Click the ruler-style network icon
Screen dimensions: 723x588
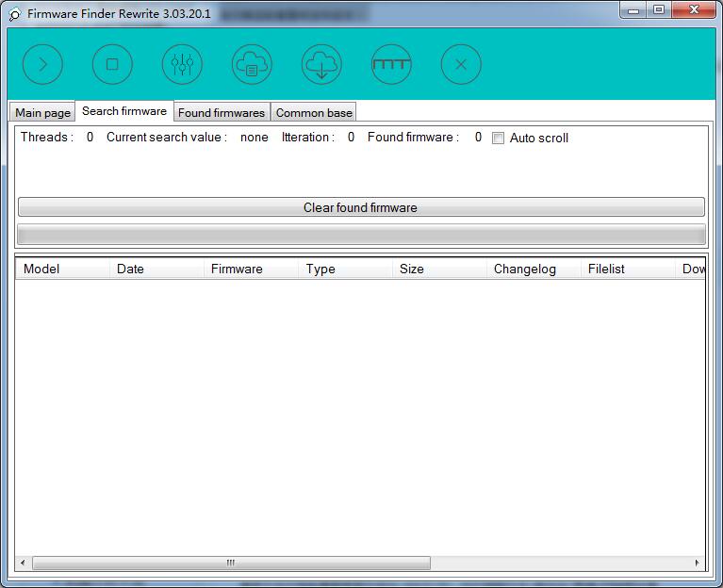pyautogui.click(x=391, y=64)
